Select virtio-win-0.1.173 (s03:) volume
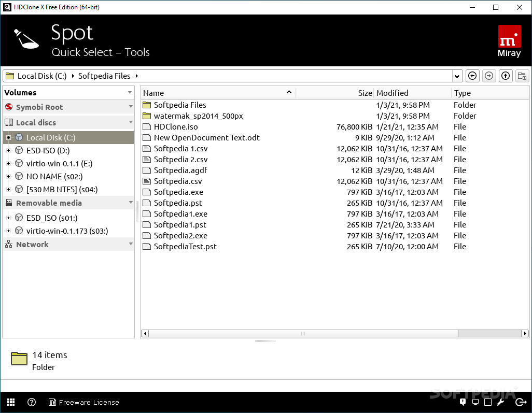 pyautogui.click(x=67, y=231)
